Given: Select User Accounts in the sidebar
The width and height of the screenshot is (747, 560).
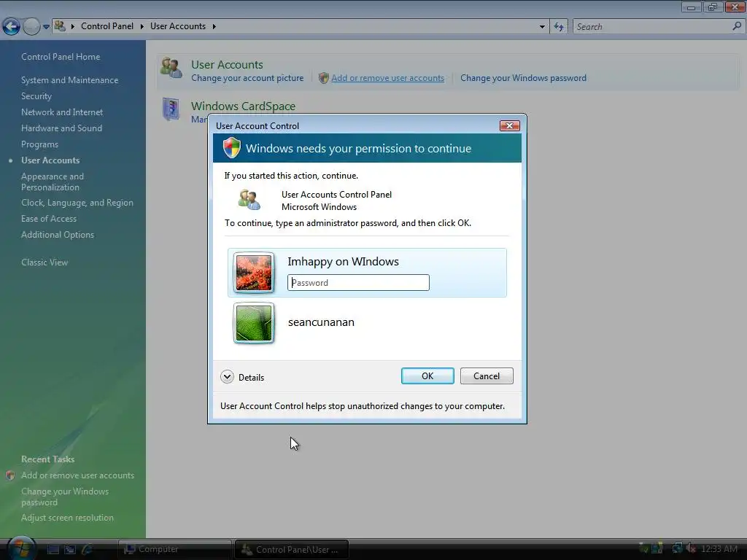Looking at the screenshot, I should [x=50, y=160].
